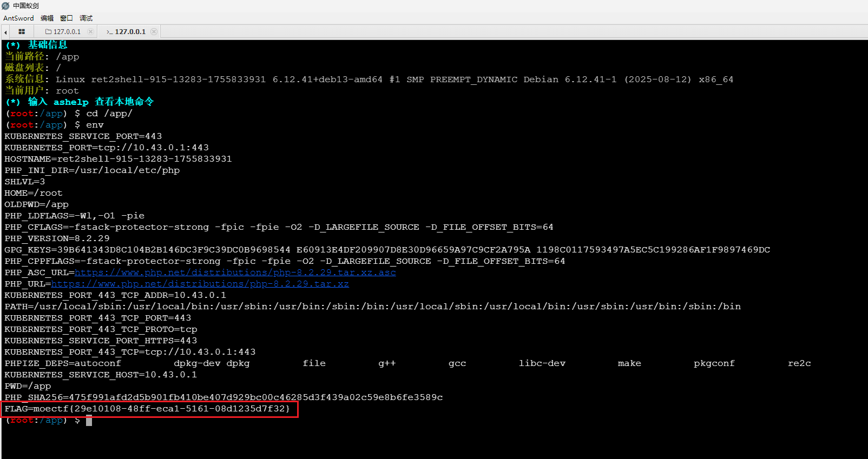Click the AntSword logo in title bar
Viewport: 868px width, 459px height.
click(6, 6)
